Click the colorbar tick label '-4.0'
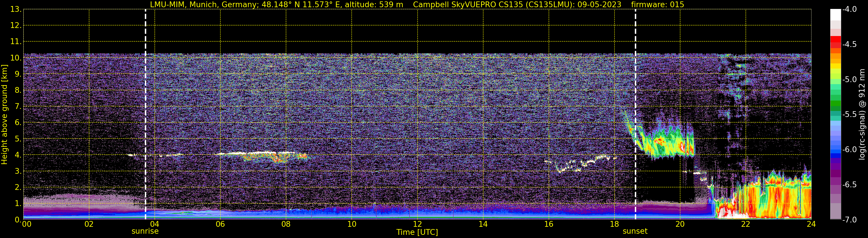Viewport: 868px width, 238px height. pos(849,9)
